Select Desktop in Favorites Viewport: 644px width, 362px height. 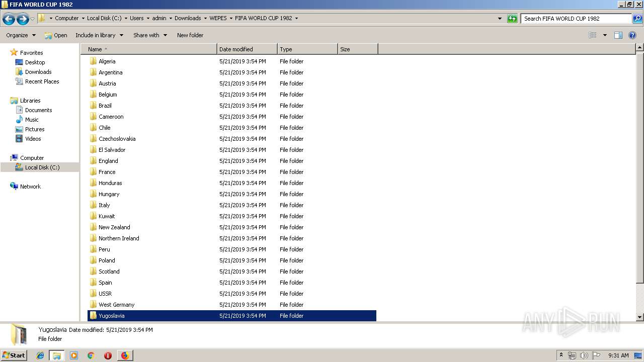pyautogui.click(x=35, y=62)
